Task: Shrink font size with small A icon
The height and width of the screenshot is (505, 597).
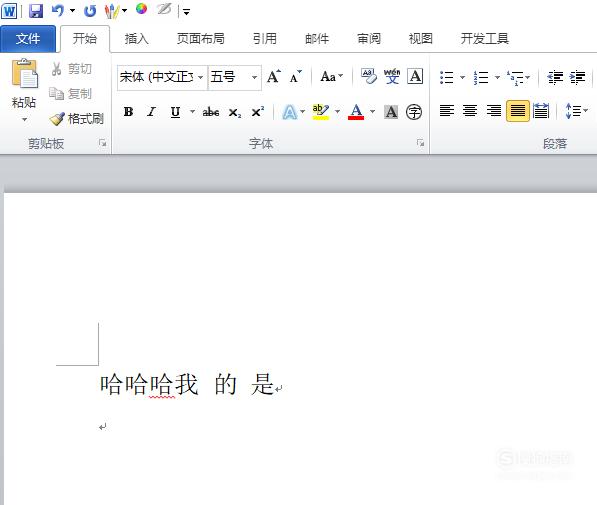Action: click(295, 77)
